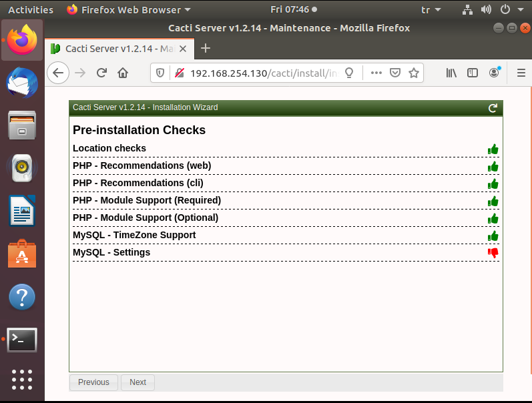Click the lightbulb icon in the address bar

pos(349,73)
